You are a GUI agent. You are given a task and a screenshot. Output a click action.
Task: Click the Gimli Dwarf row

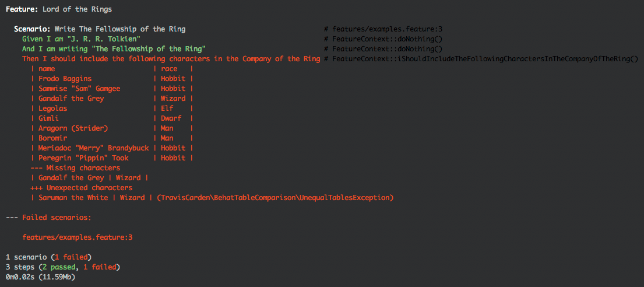112,118
